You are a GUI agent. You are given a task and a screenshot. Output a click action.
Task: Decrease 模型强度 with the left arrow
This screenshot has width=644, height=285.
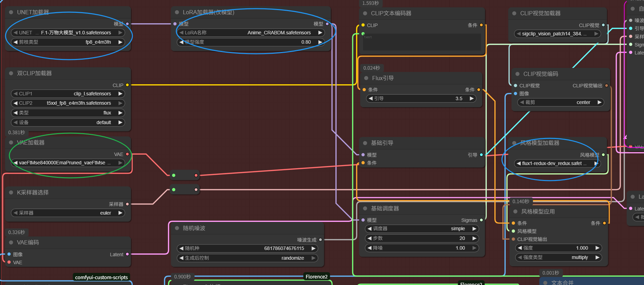[181, 42]
